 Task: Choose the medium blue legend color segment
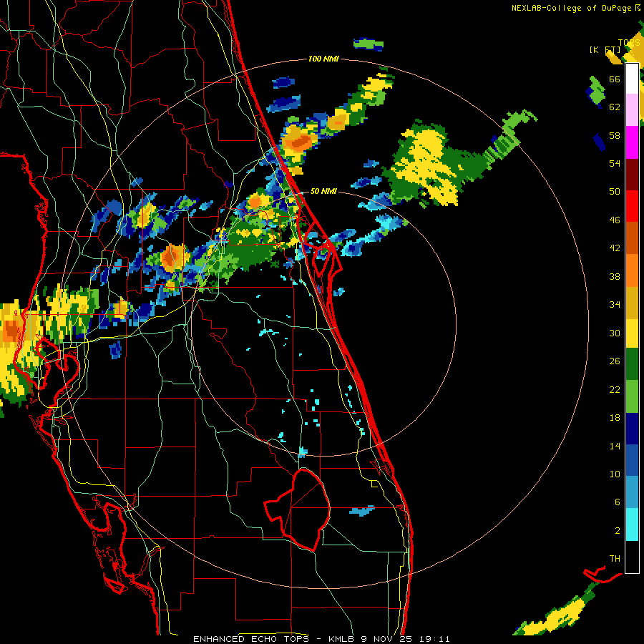coord(632,460)
